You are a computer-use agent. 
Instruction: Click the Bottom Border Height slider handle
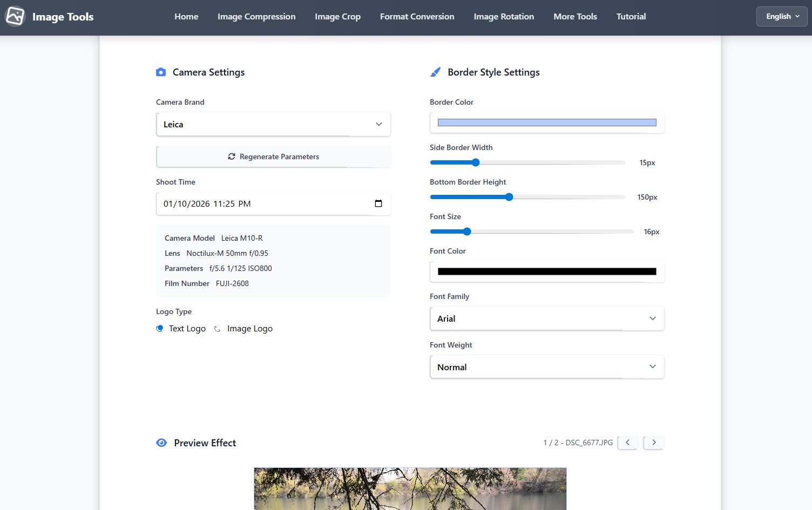tap(509, 197)
